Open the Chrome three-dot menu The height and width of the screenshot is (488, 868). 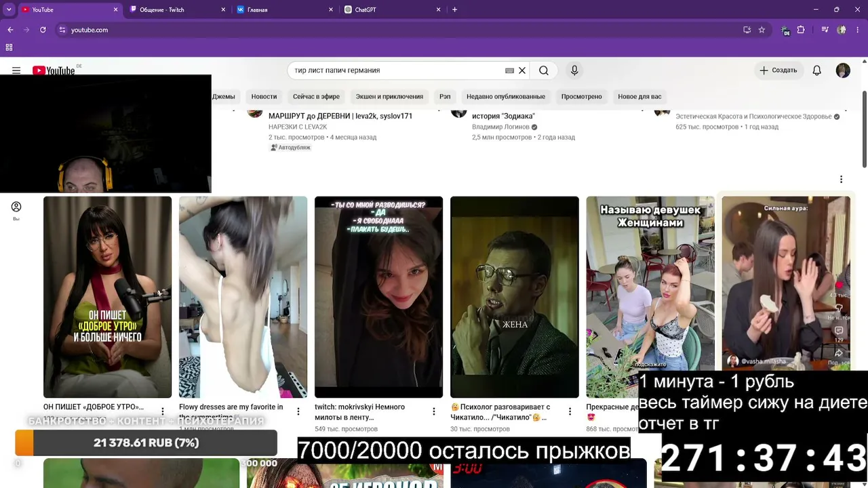[x=858, y=30]
